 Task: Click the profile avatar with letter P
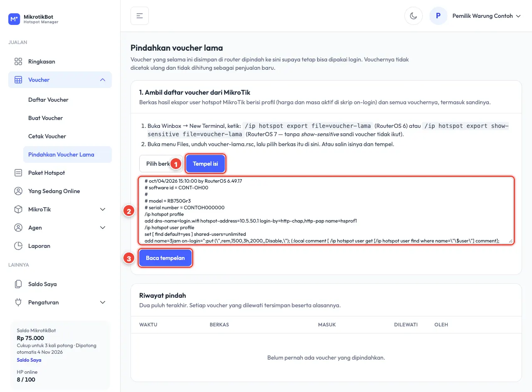[438, 16]
